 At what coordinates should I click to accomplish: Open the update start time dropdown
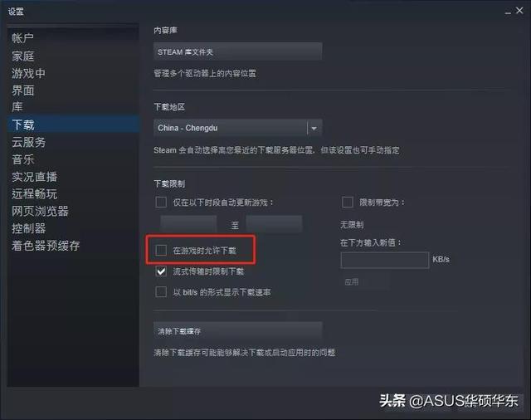pos(188,224)
